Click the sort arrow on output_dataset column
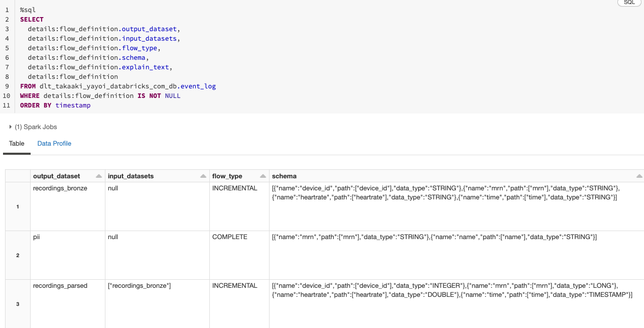This screenshot has width=644, height=328. click(x=99, y=176)
